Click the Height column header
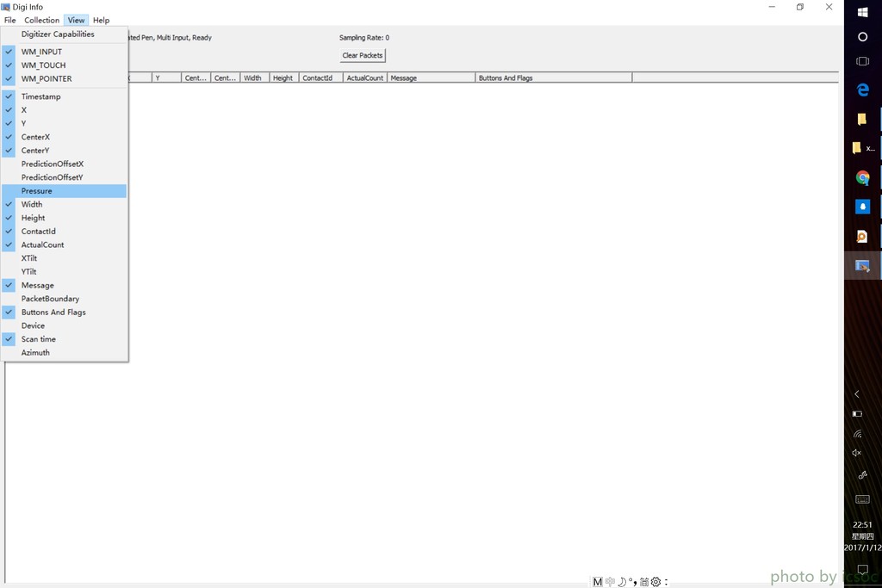 [284, 78]
